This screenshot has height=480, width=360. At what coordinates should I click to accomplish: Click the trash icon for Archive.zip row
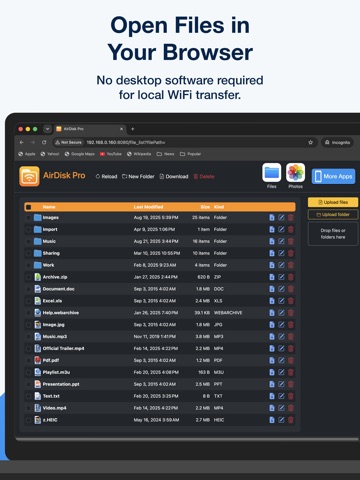point(291,277)
